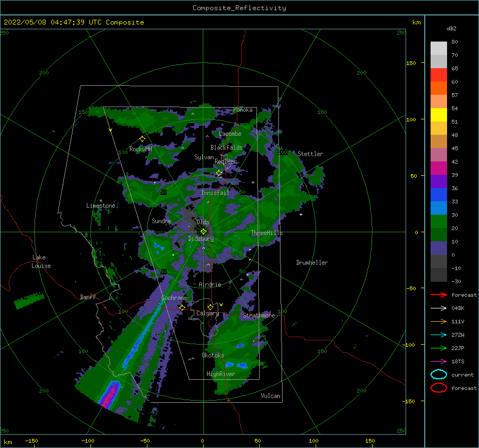Click the red forecast arrow in legend

(x=439, y=295)
